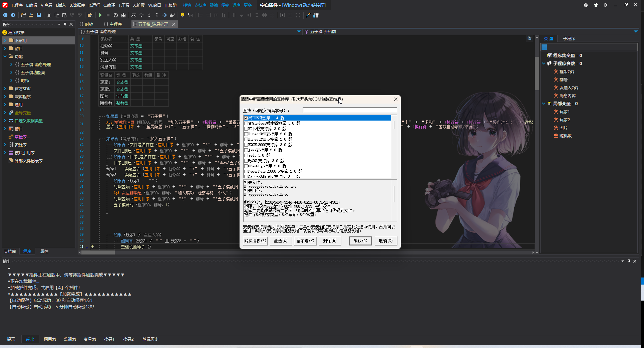Check MySQL支持库 3.0 版 checkbox

(x=246, y=161)
